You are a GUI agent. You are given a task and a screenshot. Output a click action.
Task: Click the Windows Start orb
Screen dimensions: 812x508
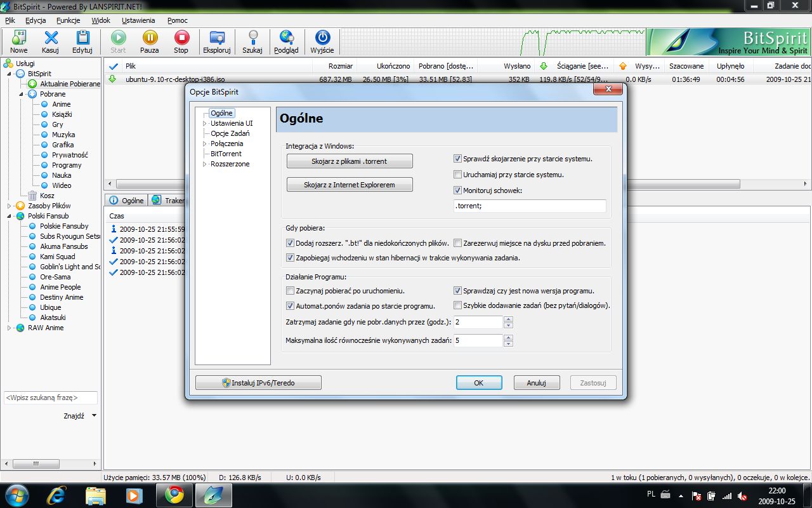coord(17,495)
